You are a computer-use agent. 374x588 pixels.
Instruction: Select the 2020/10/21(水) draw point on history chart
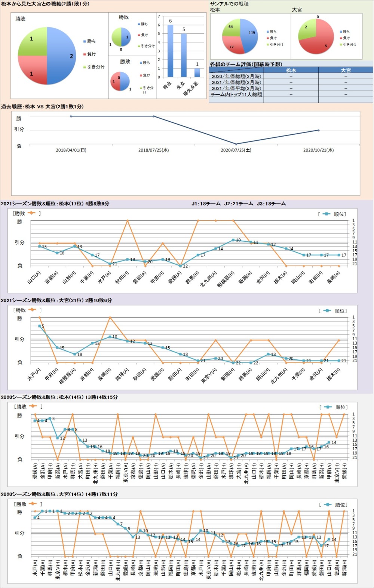tap(318, 130)
